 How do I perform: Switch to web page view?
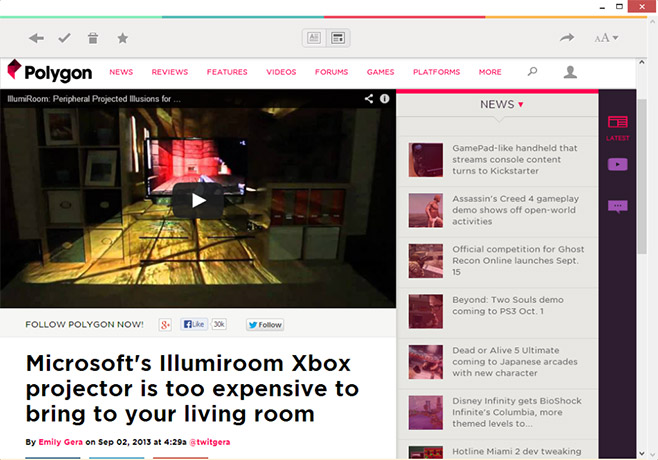click(339, 38)
